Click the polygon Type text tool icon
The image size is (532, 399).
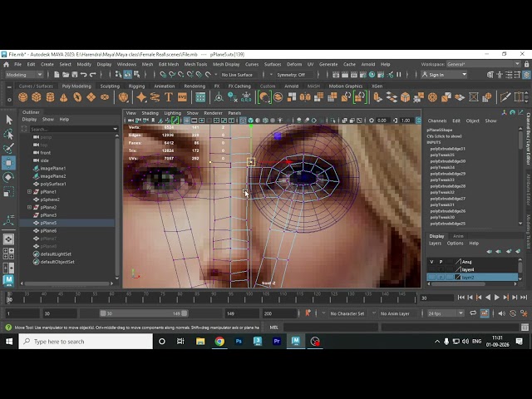[x=169, y=98]
